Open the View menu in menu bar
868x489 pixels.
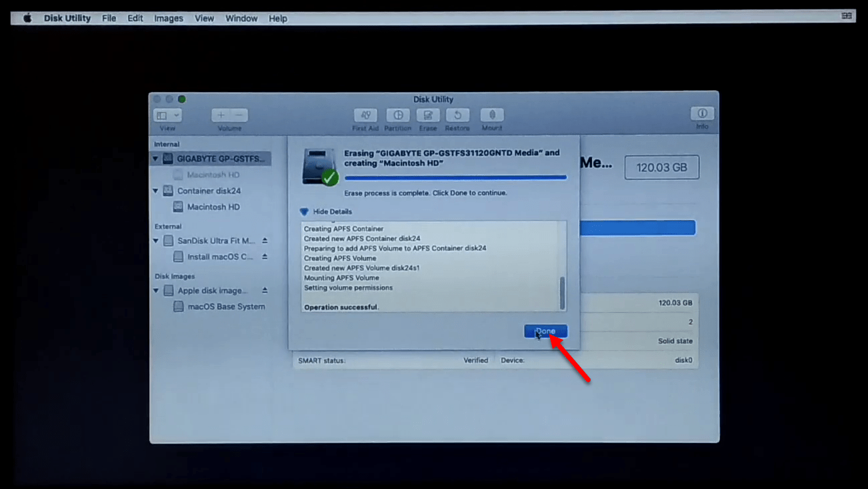point(204,18)
